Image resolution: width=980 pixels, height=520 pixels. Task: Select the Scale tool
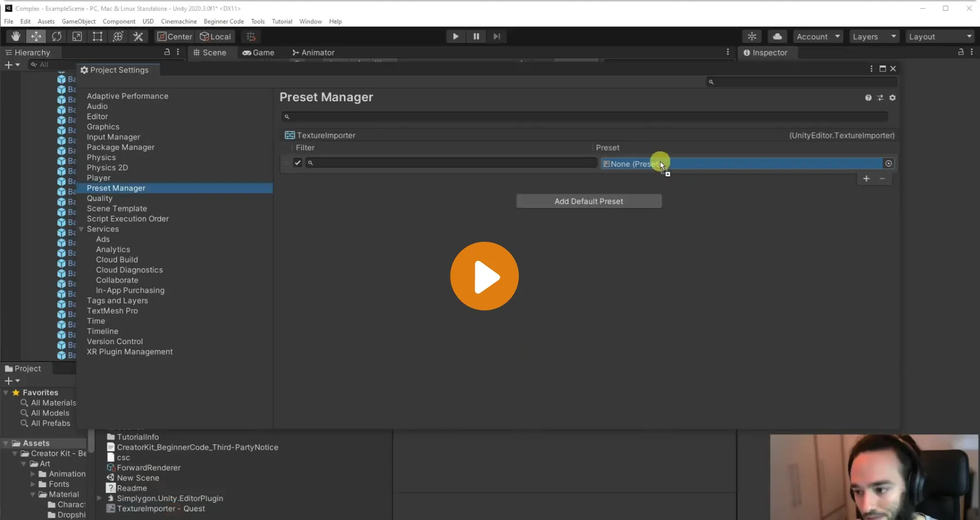(x=77, y=36)
